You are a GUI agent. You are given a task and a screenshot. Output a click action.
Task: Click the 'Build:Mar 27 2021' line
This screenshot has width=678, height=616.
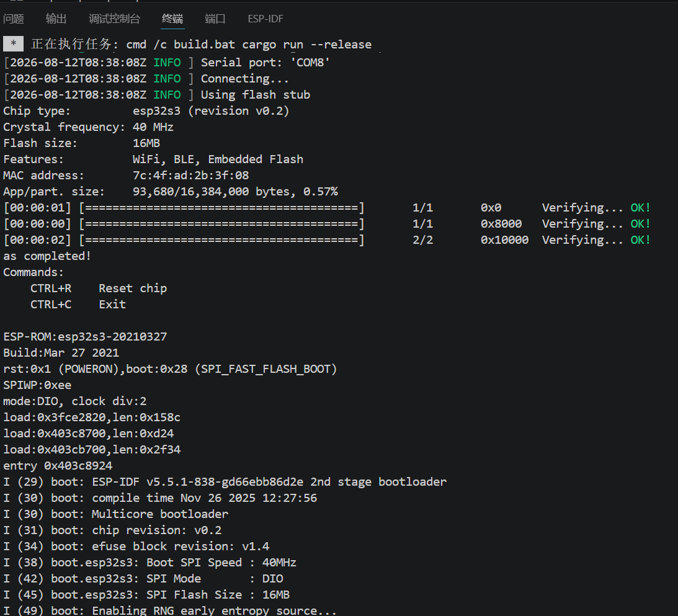tap(61, 353)
